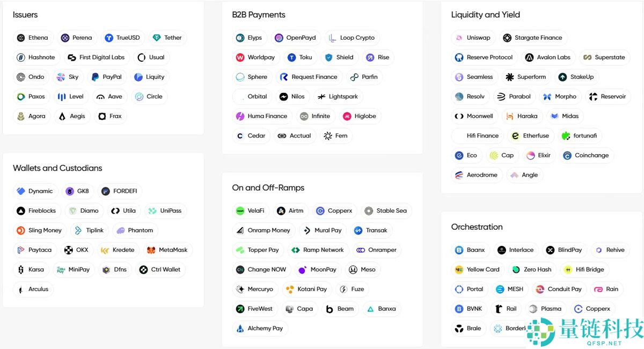644x349 pixels.
Task: Click the MetaMask fox icon
Action: pos(151,250)
